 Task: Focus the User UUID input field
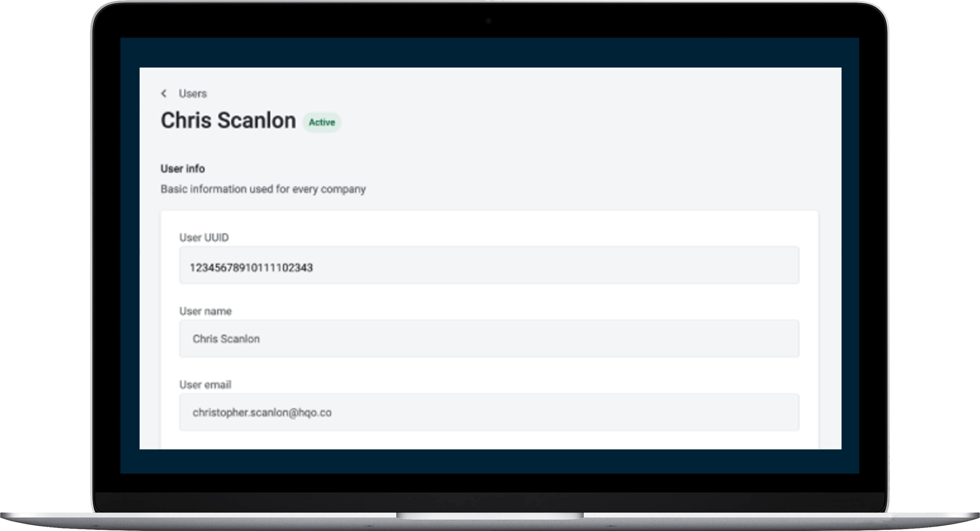tap(489, 265)
